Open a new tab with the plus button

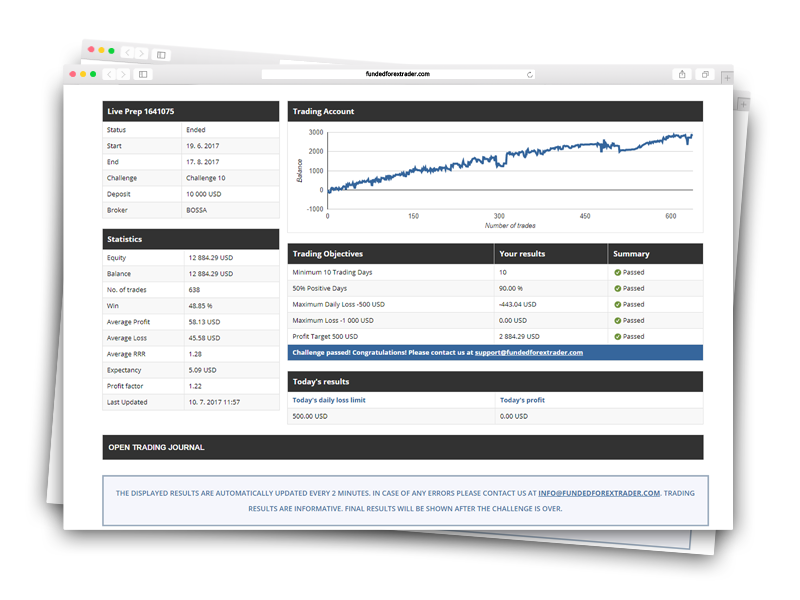click(x=727, y=78)
